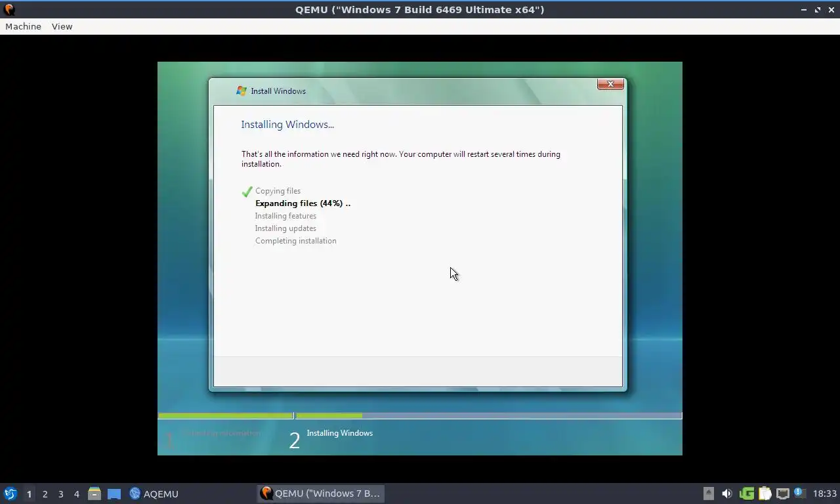The height and width of the screenshot is (504, 840).
Task: Switch to AQEMU taskbar entry
Action: 154,493
